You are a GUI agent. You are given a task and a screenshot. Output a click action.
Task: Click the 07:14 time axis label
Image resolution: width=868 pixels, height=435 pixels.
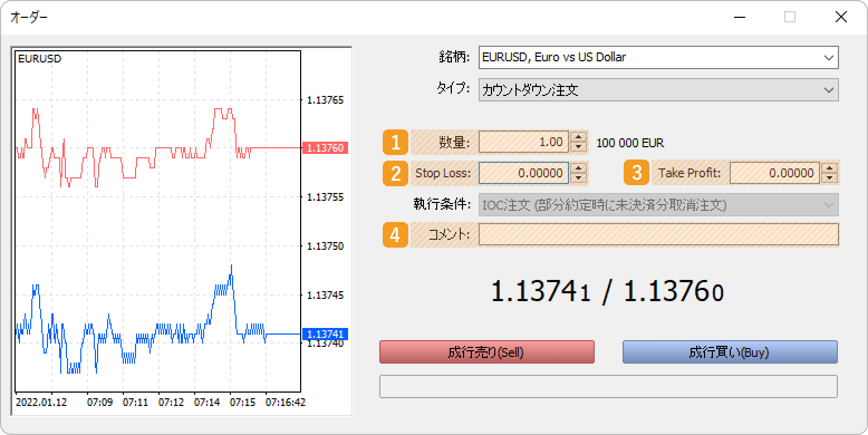(x=207, y=402)
